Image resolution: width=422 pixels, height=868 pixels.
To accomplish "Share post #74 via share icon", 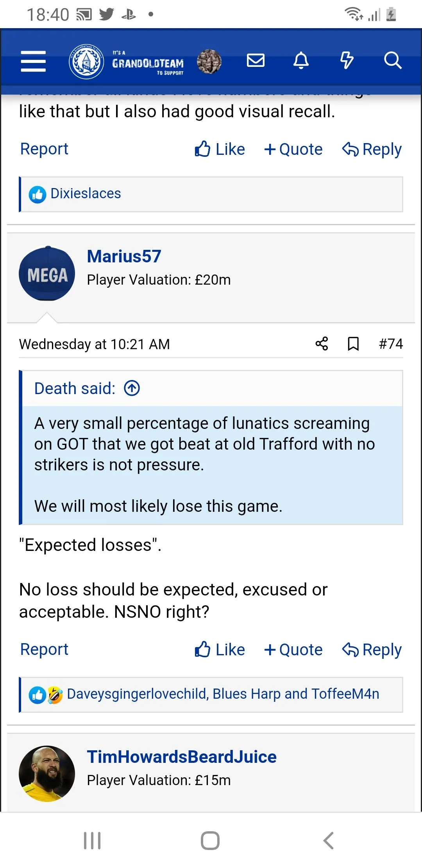I will pos(322,344).
